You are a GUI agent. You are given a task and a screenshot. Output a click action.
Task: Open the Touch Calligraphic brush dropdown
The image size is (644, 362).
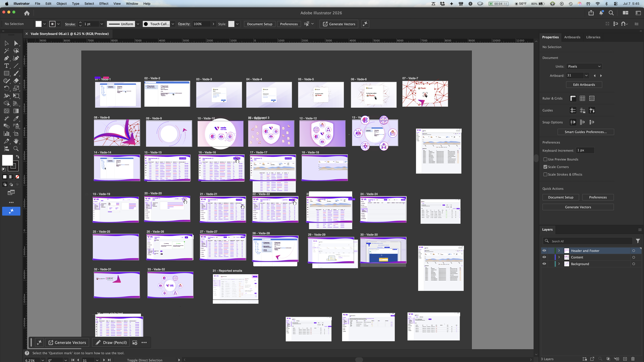click(x=173, y=24)
